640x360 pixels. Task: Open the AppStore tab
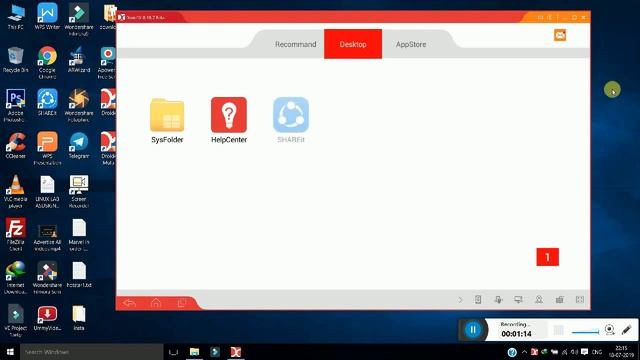pyautogui.click(x=411, y=44)
